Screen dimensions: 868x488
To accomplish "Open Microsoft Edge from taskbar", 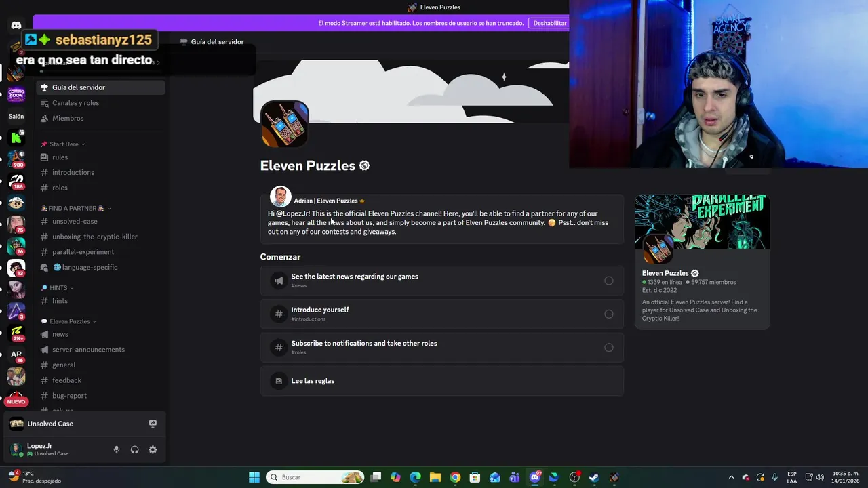I will pos(415,477).
